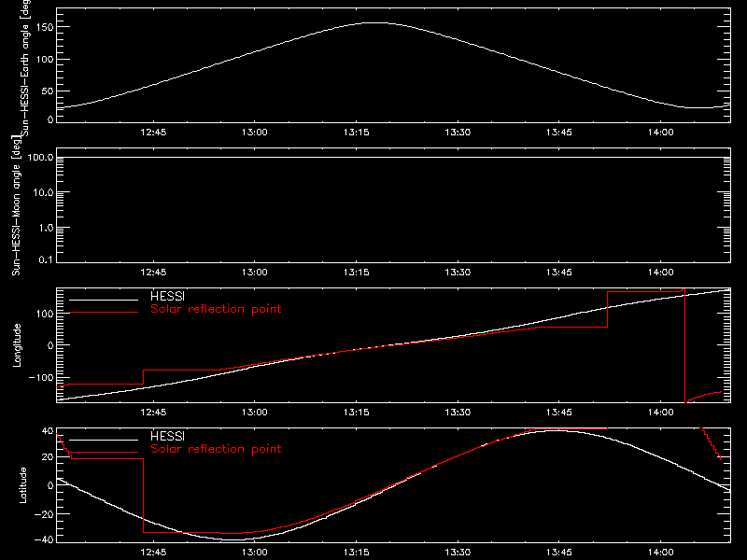Click -100 tick on Longitude axis
Image resolution: width=747 pixels, height=560 pixels.
click(41, 377)
